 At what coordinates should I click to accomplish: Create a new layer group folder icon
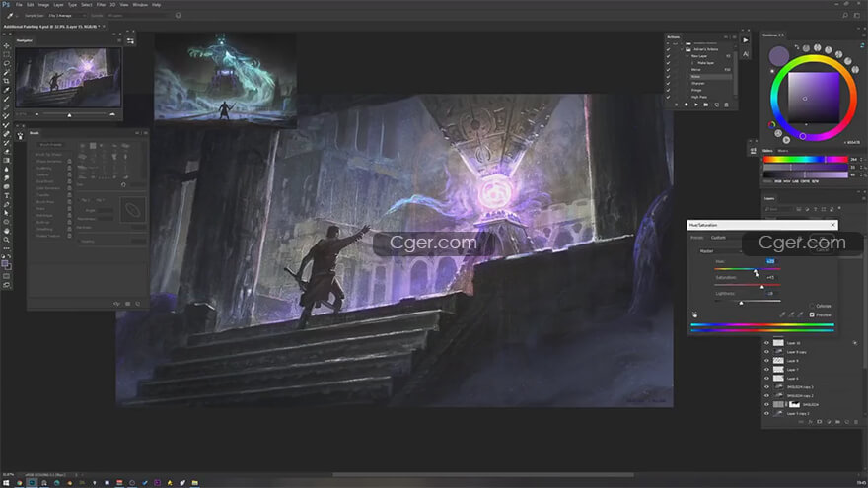837,422
